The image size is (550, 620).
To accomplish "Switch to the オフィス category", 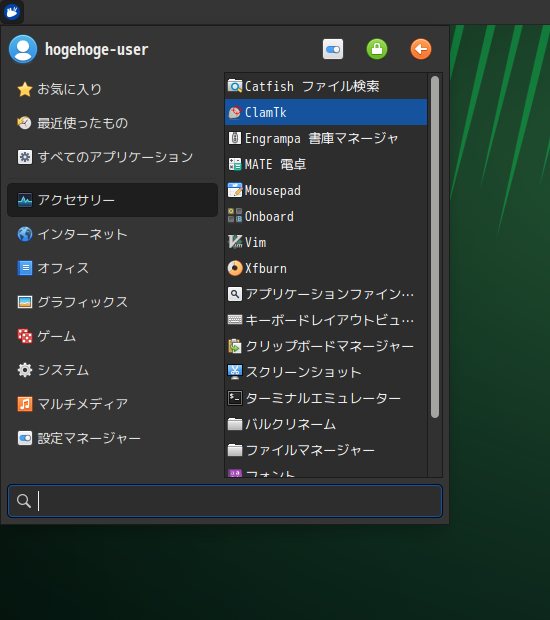I will pos(112,268).
